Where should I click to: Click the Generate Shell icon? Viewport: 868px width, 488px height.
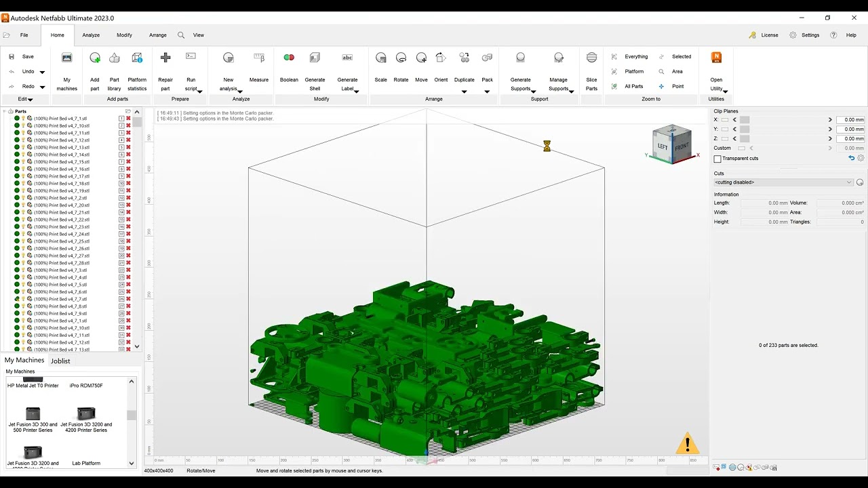click(315, 58)
